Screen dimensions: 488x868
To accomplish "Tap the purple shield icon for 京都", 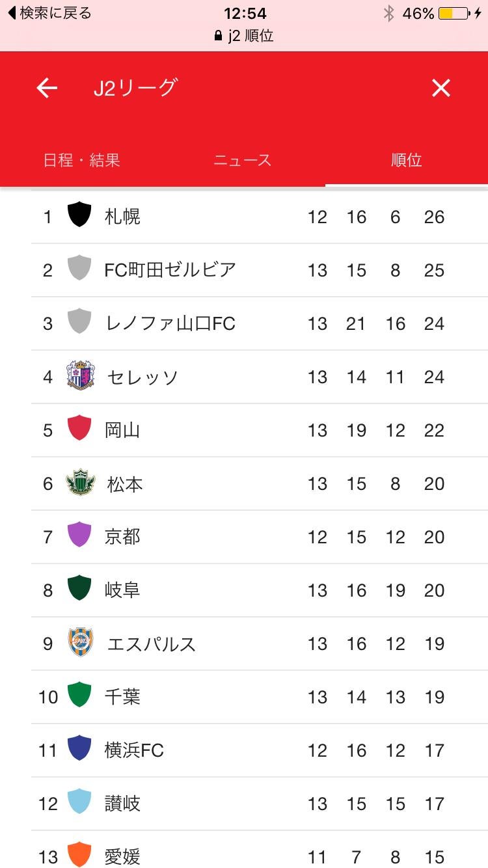I will (x=79, y=535).
